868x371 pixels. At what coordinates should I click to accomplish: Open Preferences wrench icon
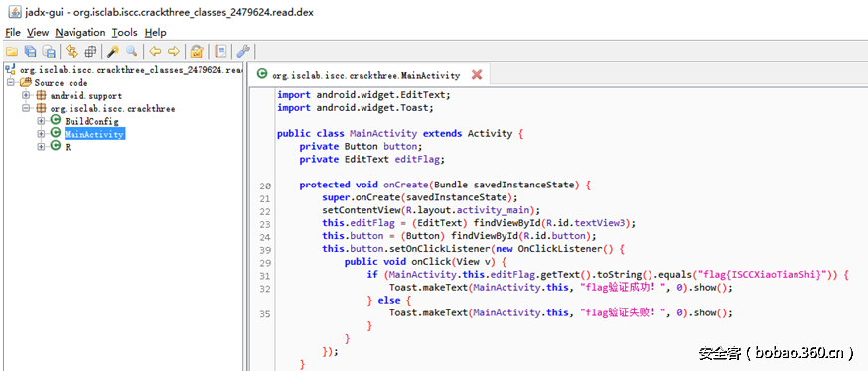point(243,52)
